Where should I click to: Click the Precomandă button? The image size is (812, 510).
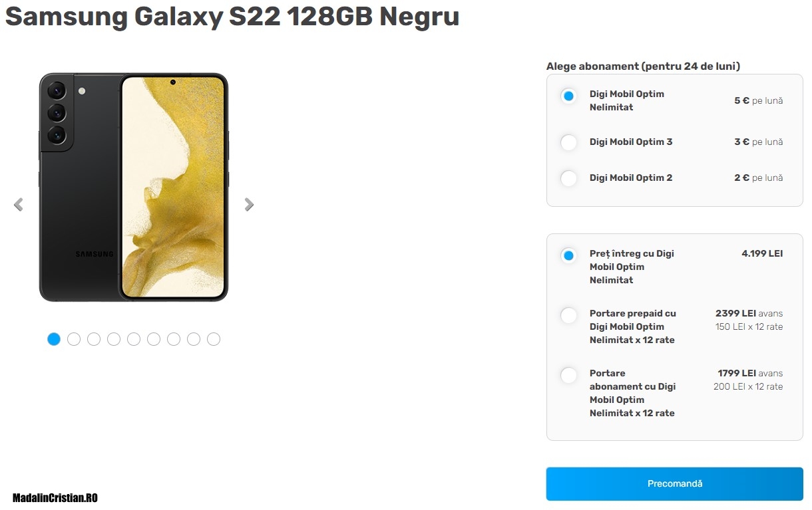point(674,483)
